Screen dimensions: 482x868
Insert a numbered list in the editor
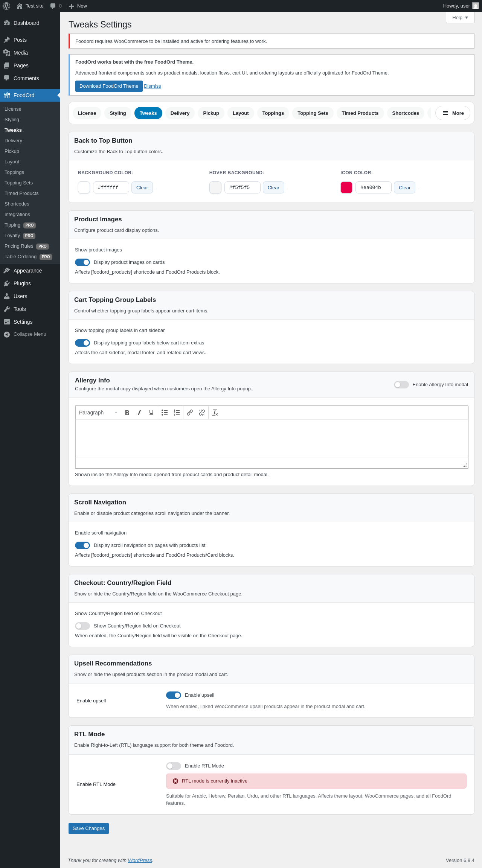coord(177,413)
